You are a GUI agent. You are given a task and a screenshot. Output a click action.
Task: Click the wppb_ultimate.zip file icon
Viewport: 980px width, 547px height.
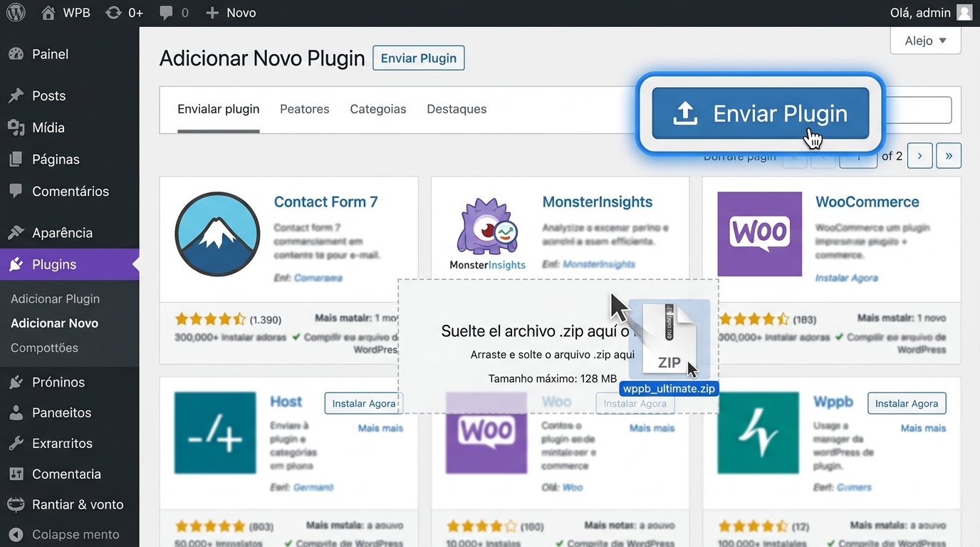tap(669, 339)
